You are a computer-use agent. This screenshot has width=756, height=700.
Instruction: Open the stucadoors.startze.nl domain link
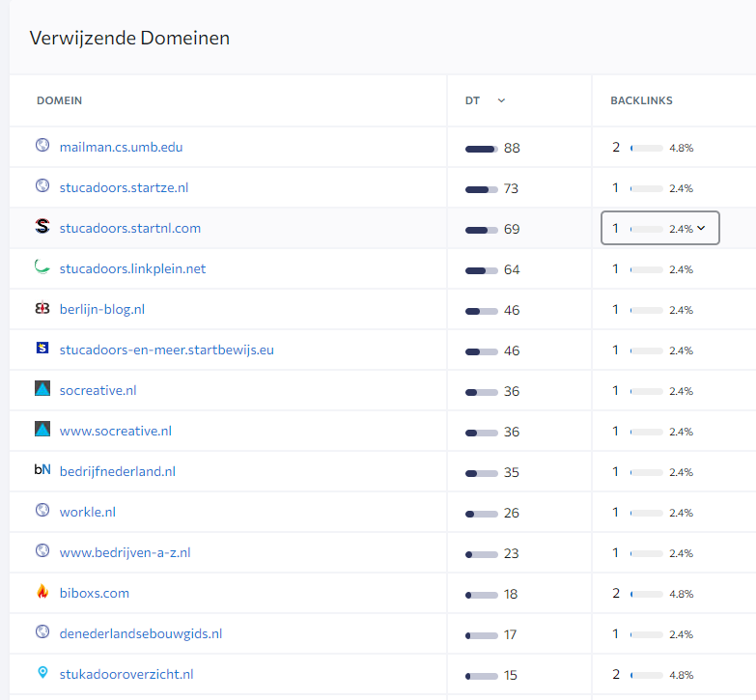click(124, 187)
